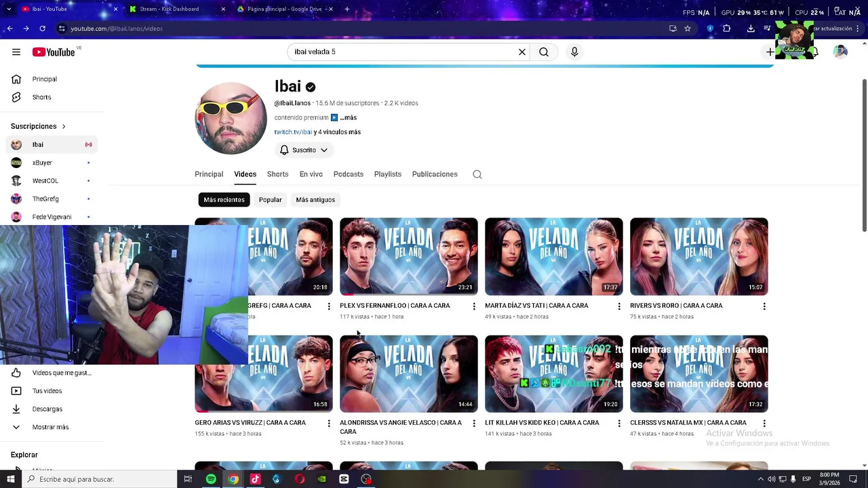Image resolution: width=868 pixels, height=488 pixels.
Task: Open new browser tab
Action: 347,9
